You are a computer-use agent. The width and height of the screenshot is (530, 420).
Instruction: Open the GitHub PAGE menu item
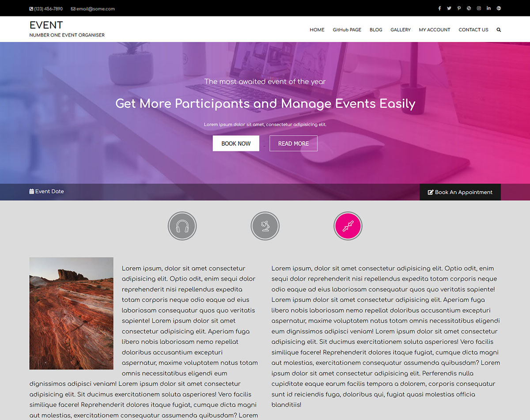(x=347, y=30)
